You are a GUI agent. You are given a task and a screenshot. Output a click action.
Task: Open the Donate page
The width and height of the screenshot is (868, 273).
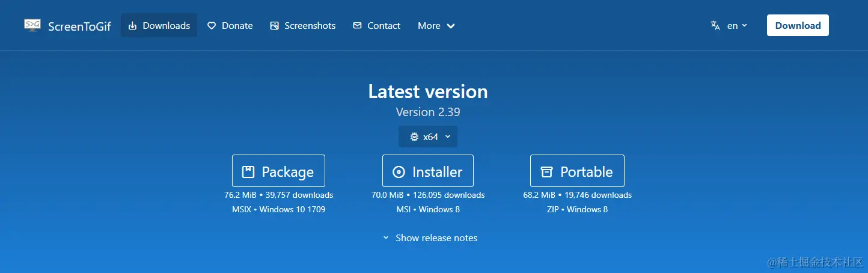(x=230, y=25)
